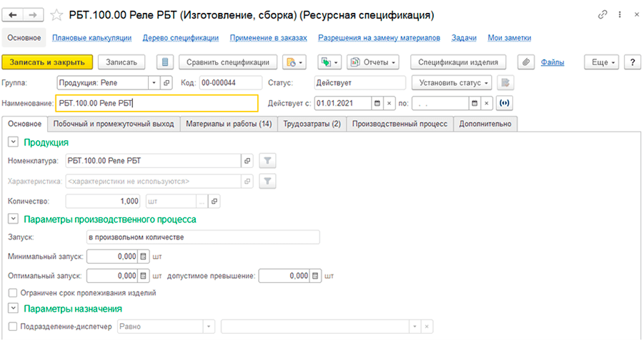Open the create-based-on dropdown icon button

coord(294,62)
